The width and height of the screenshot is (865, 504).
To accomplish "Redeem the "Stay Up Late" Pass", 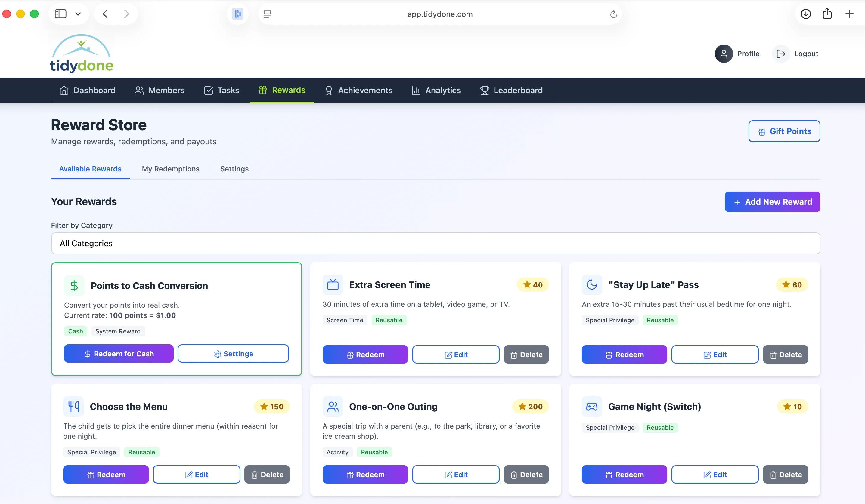I will [x=625, y=355].
